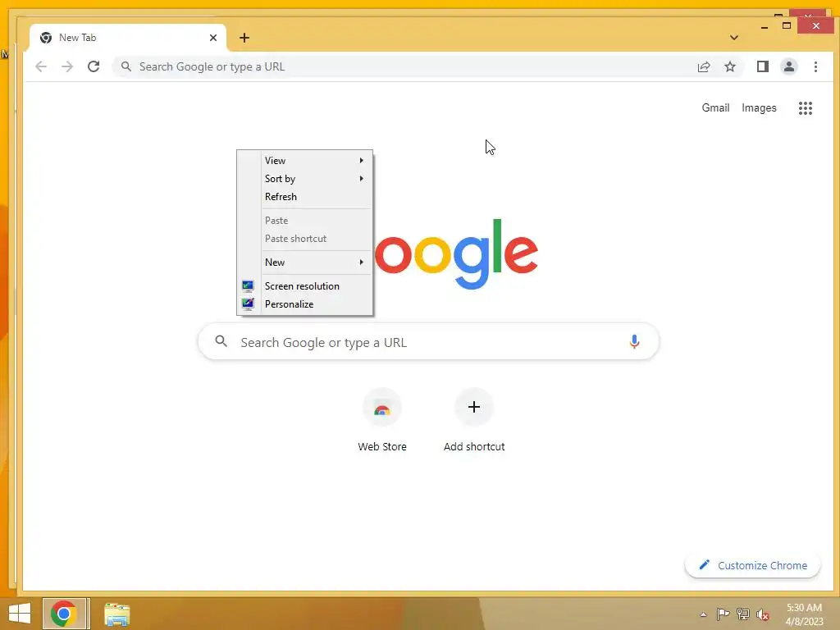Image resolution: width=840 pixels, height=630 pixels.
Task: Click the Screen resolution monitor icon
Action: click(248, 286)
